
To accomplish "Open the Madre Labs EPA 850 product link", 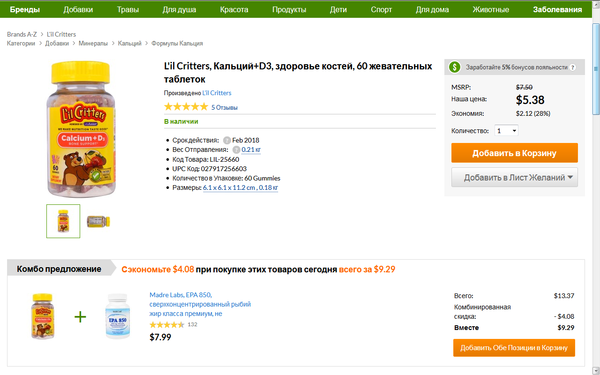I will (x=200, y=304).
